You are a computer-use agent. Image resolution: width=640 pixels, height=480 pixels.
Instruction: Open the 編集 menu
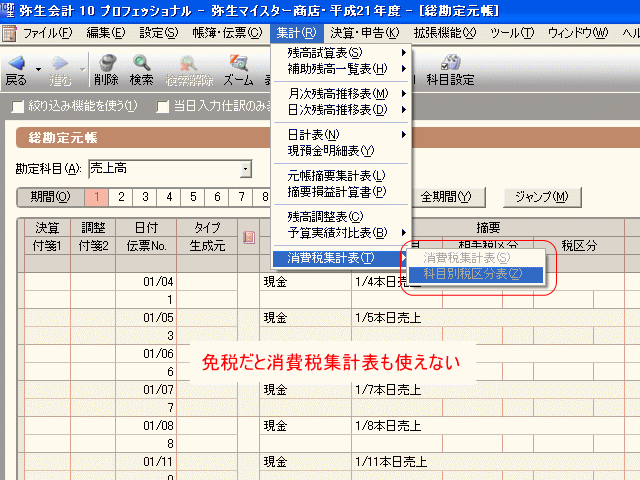(106, 33)
